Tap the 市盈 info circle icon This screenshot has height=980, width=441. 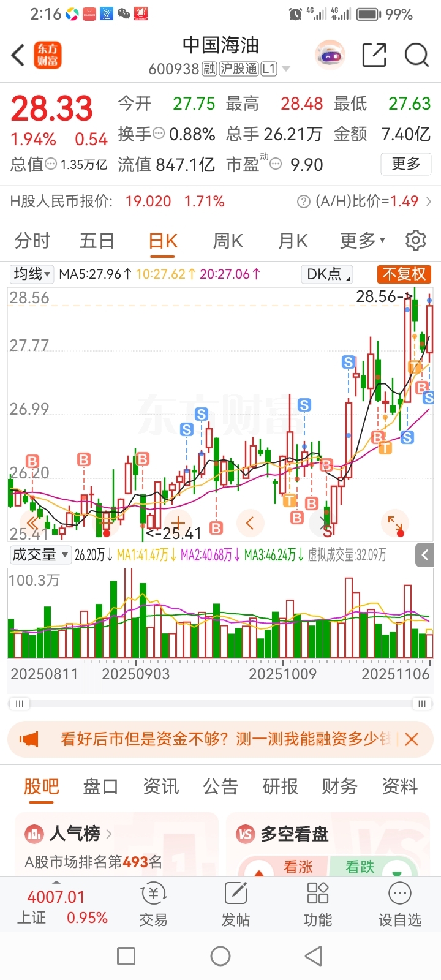point(276,164)
